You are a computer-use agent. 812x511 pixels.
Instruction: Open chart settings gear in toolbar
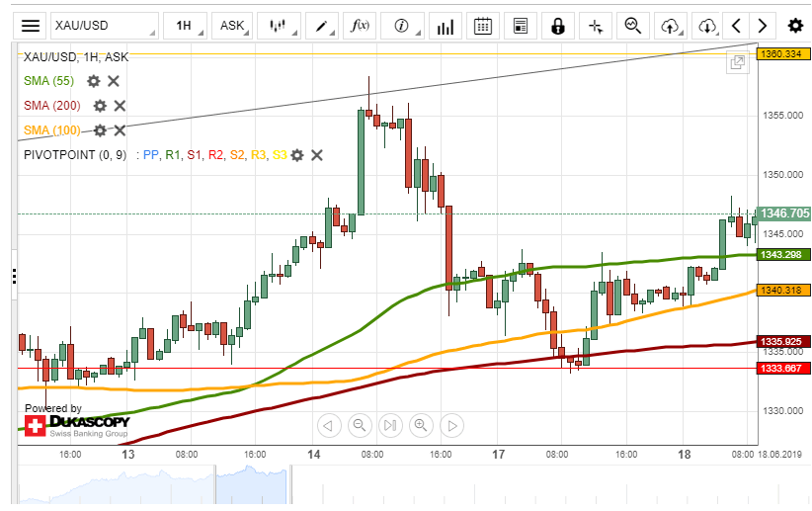[795, 26]
